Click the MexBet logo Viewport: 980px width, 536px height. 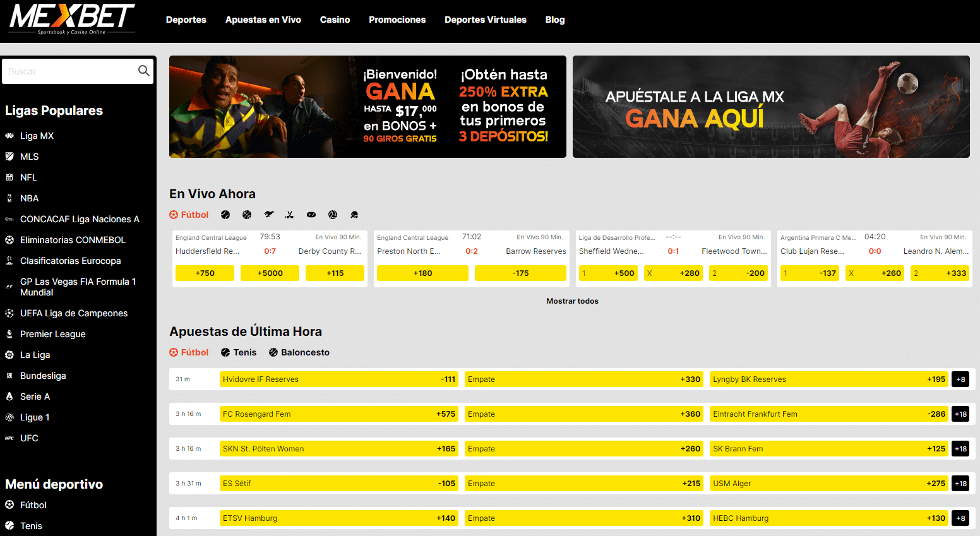[72, 18]
